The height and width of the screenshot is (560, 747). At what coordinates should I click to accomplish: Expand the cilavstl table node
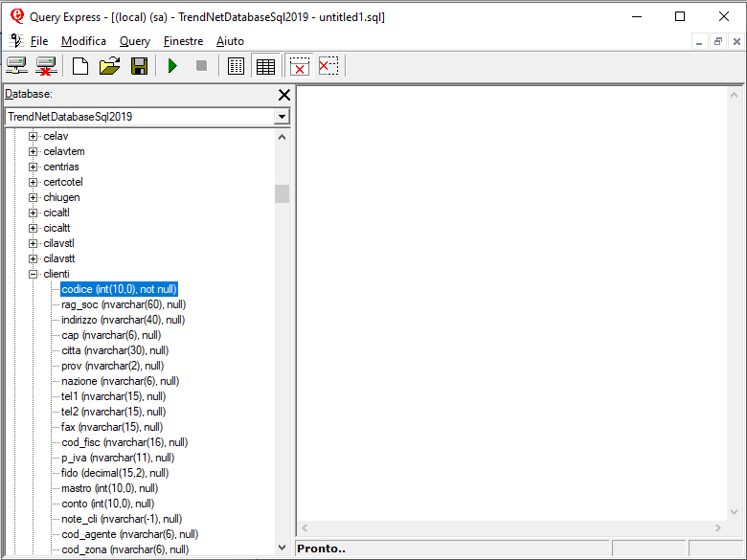(x=33, y=243)
